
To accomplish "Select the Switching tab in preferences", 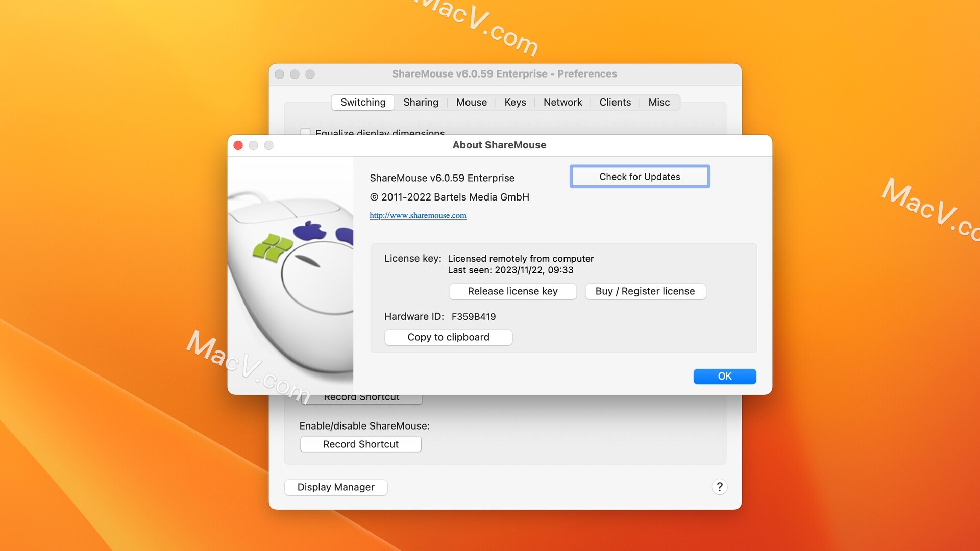I will (x=363, y=102).
